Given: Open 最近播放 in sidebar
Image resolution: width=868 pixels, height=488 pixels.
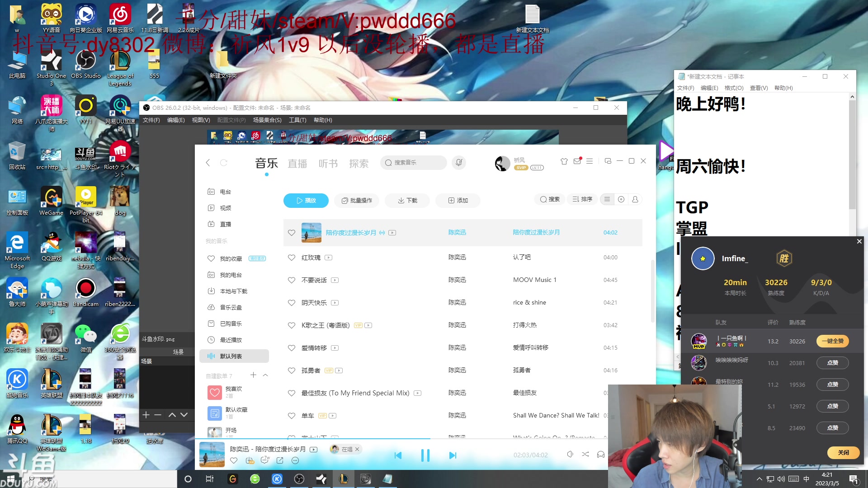Looking at the screenshot, I should 231,340.
